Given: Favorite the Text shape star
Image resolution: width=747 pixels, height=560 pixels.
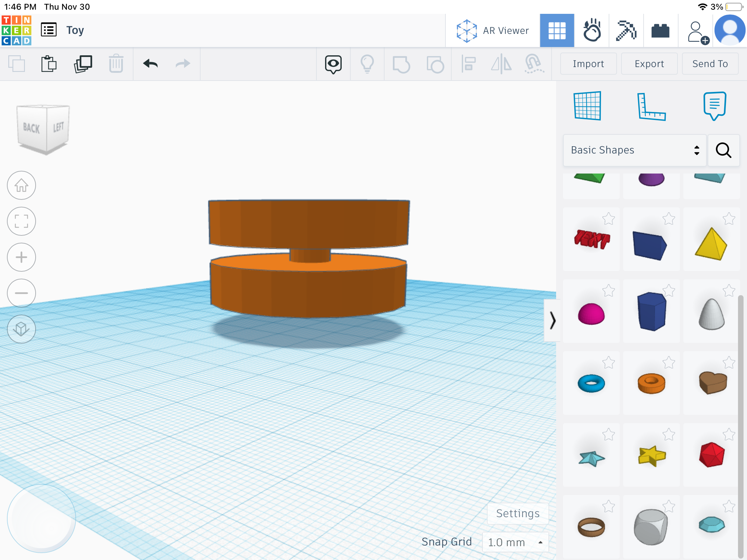Looking at the screenshot, I should point(609,219).
